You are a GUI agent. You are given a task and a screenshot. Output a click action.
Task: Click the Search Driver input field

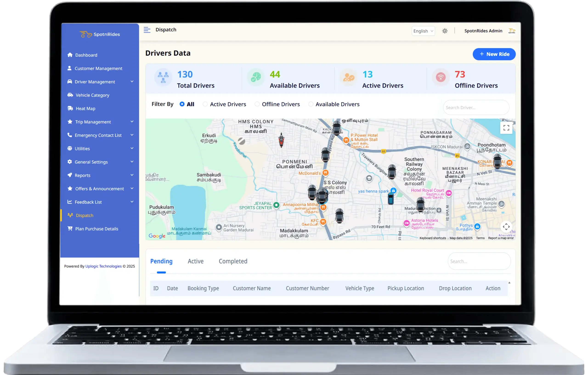tap(476, 107)
